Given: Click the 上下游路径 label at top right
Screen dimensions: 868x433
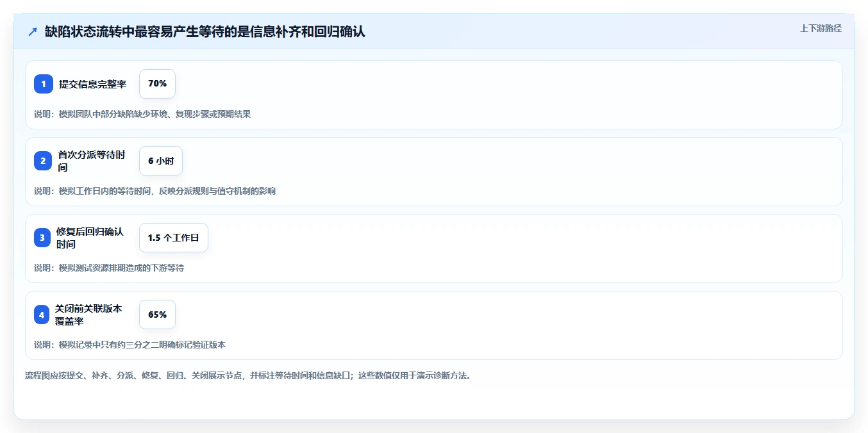Looking at the screenshot, I should click(x=821, y=28).
